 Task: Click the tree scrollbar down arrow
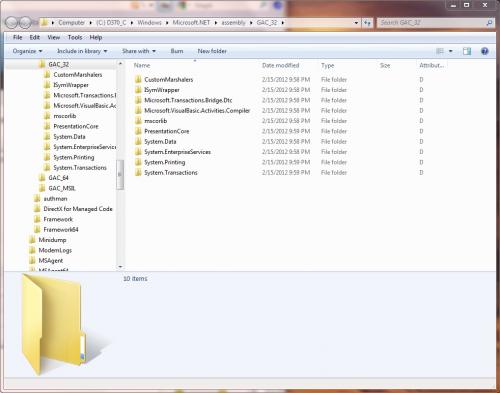pos(120,267)
